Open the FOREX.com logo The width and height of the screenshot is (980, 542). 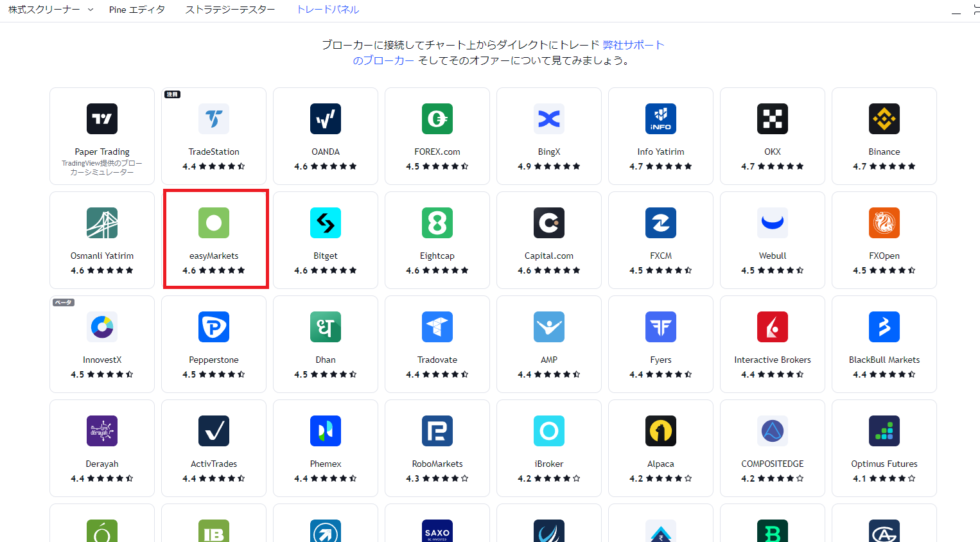point(437,119)
